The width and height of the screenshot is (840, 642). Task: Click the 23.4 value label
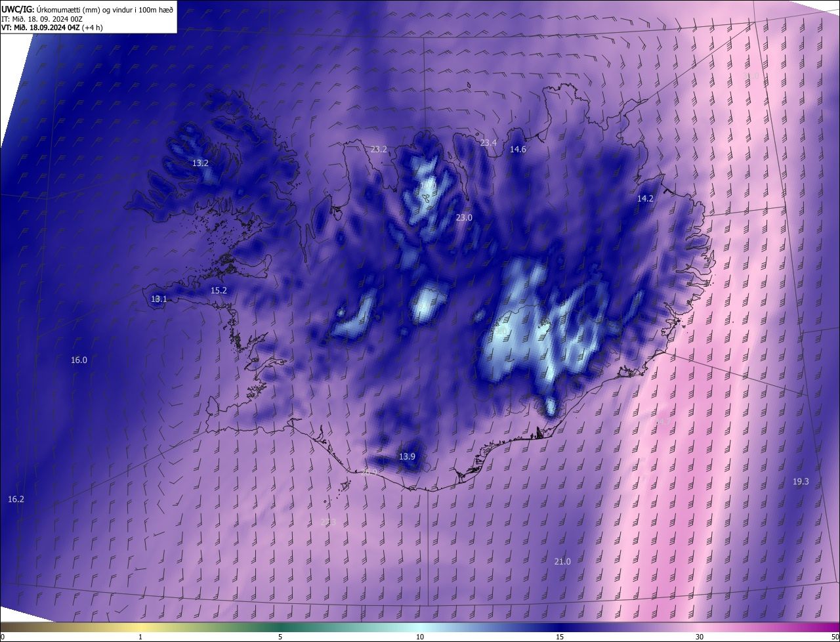click(488, 143)
